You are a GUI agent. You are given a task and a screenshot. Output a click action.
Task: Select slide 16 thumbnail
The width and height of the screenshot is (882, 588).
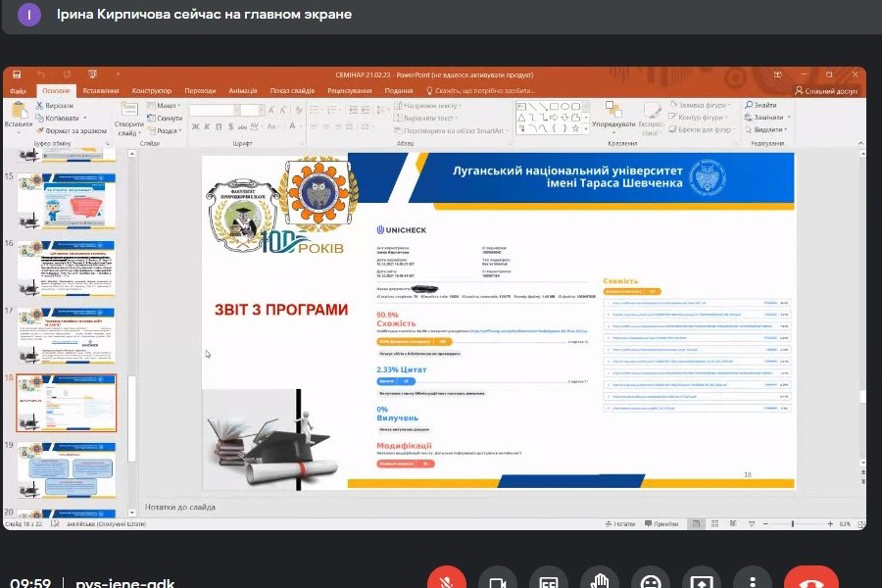pos(67,268)
